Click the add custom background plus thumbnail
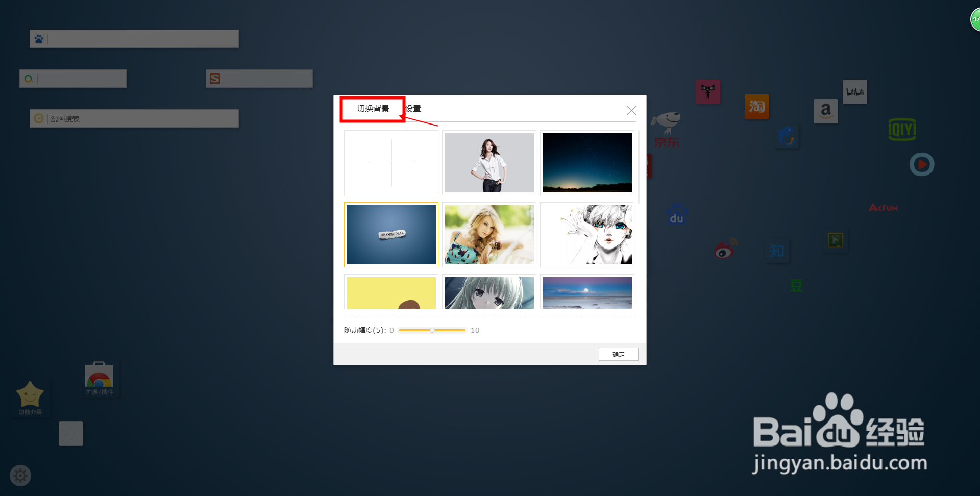The height and width of the screenshot is (496, 980). pos(391,163)
